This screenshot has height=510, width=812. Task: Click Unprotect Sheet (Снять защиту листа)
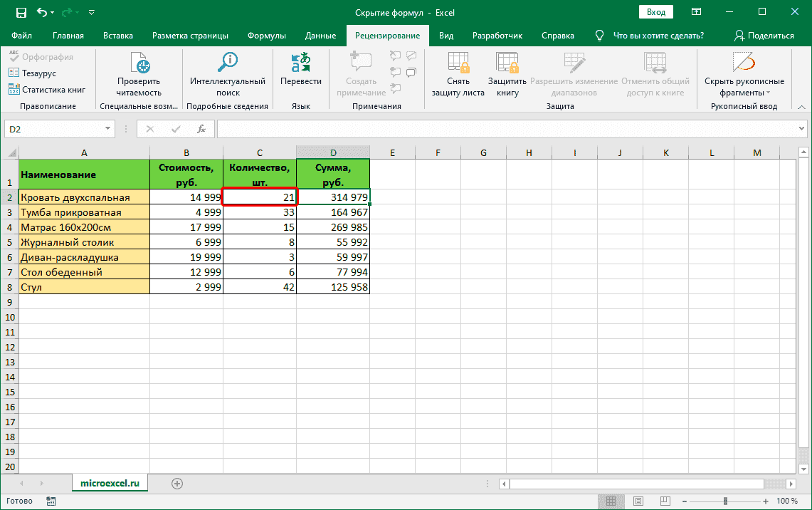[x=458, y=64]
